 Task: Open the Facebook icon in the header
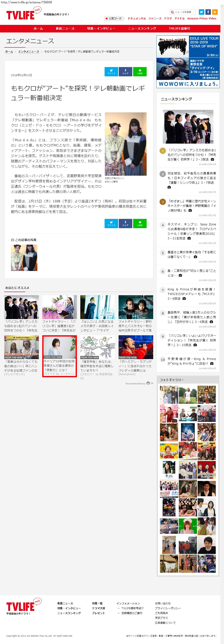tap(208, 12)
